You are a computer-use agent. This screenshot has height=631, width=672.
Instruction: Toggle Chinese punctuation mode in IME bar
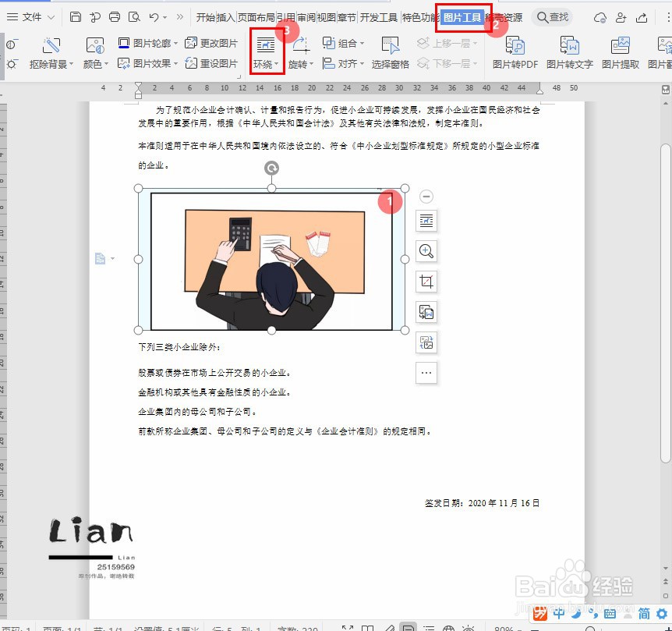click(x=593, y=613)
